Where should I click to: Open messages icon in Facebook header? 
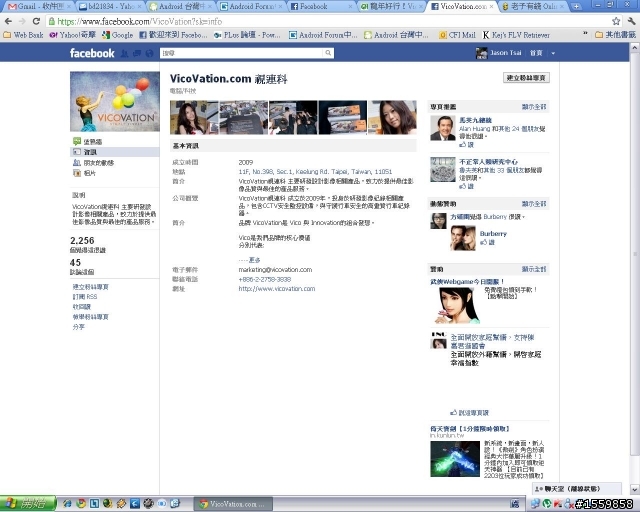coord(137,53)
